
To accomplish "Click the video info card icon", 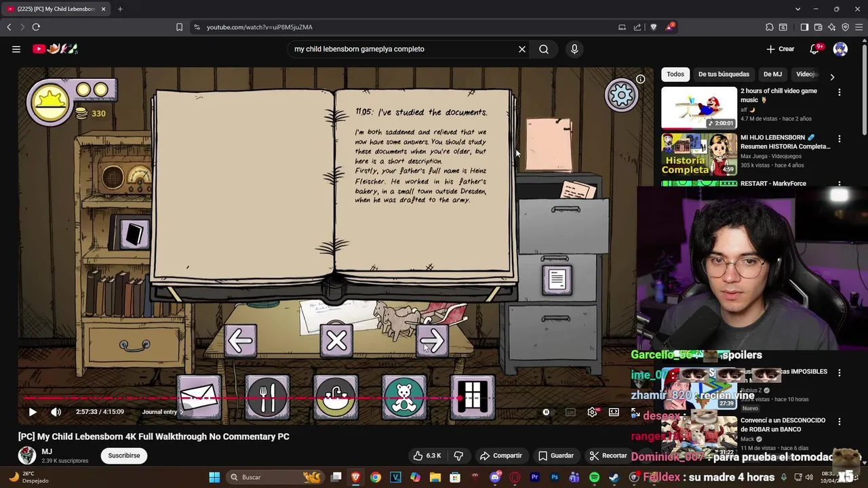I will (640, 79).
